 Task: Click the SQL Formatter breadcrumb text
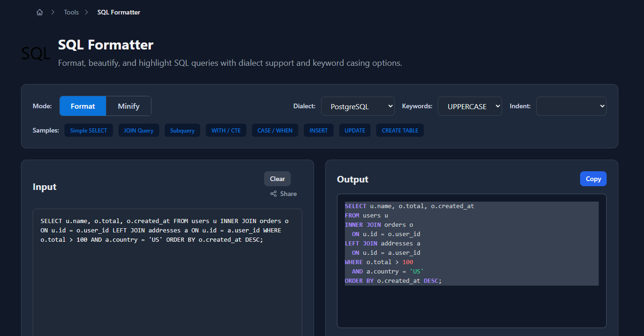tap(119, 12)
